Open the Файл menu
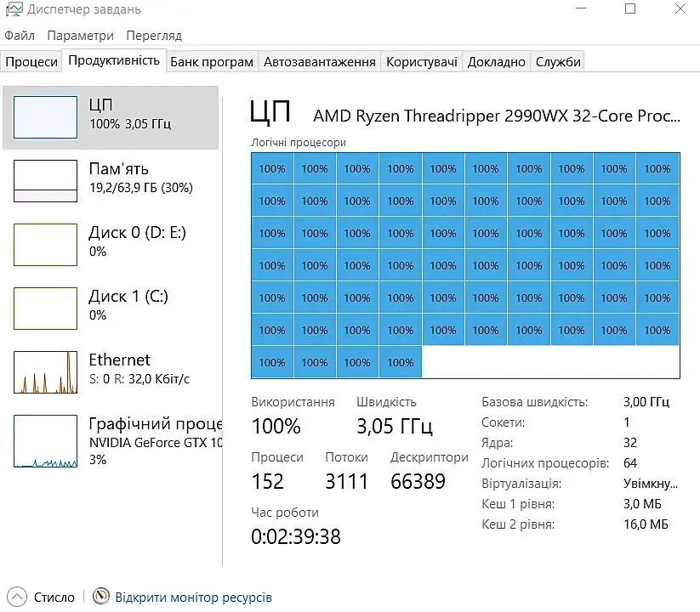This screenshot has width=700, height=612. pyautogui.click(x=20, y=35)
